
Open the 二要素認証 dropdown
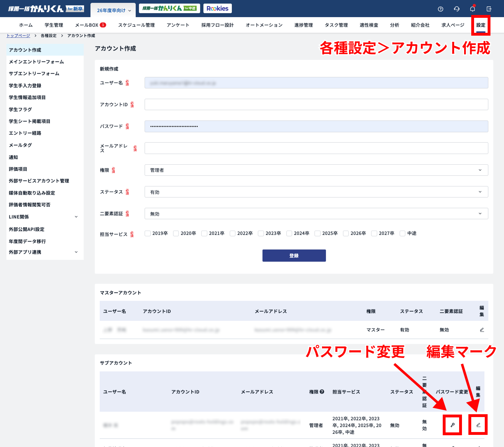pos(316,214)
